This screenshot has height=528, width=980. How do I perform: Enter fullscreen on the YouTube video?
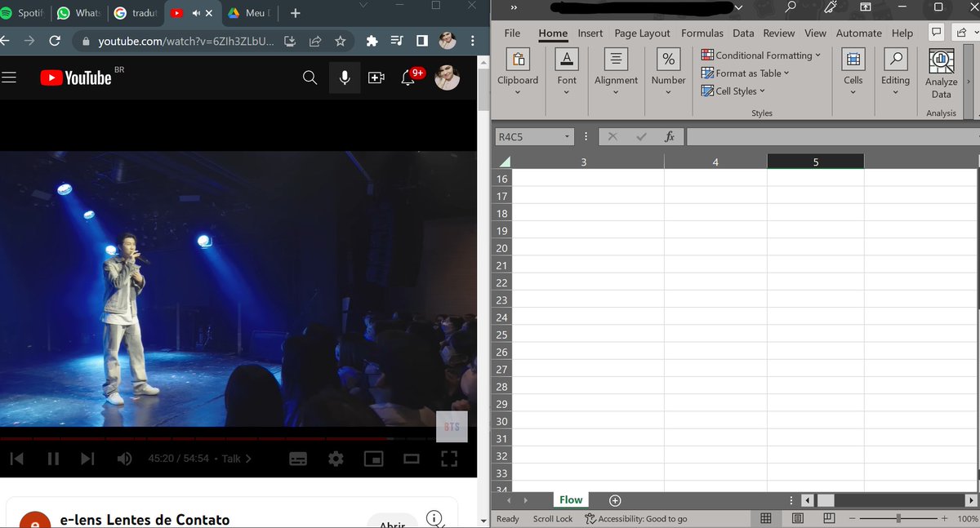[449, 459]
